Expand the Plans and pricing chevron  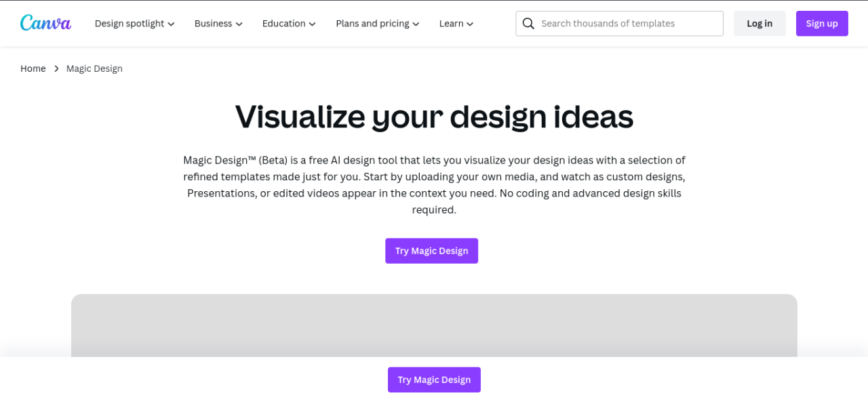point(416,24)
